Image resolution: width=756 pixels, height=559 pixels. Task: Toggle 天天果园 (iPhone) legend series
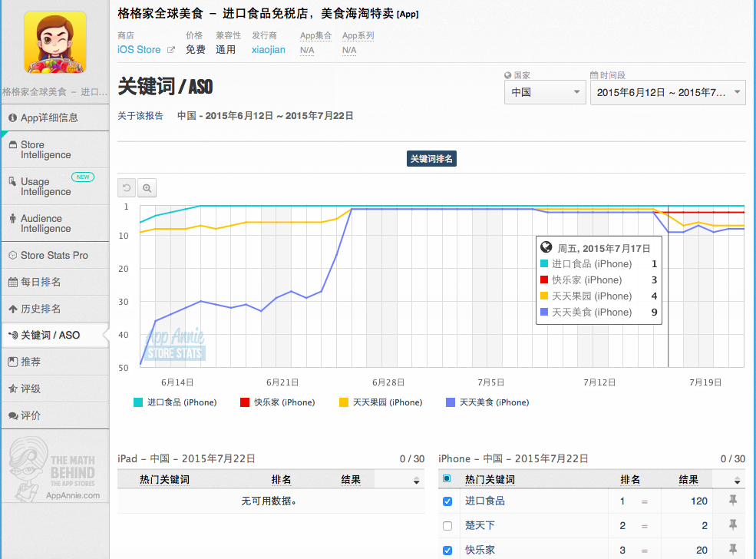click(381, 402)
